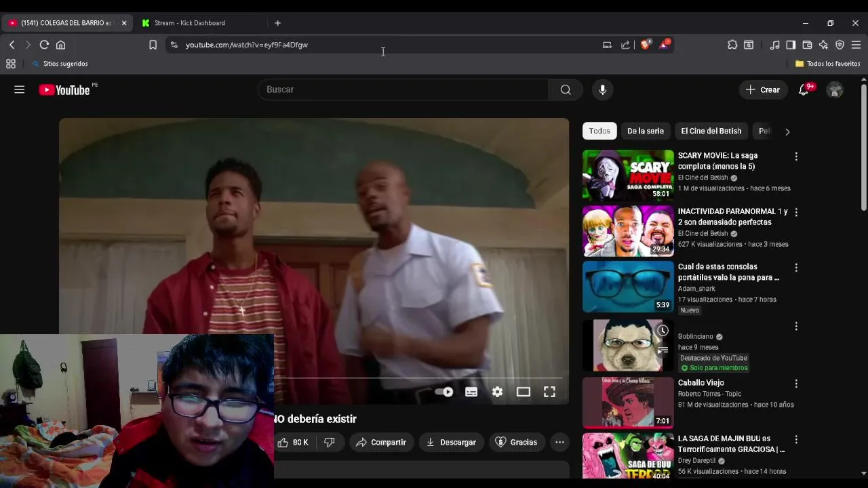
Task: Open the browser main menu button
Action: pos(856,45)
